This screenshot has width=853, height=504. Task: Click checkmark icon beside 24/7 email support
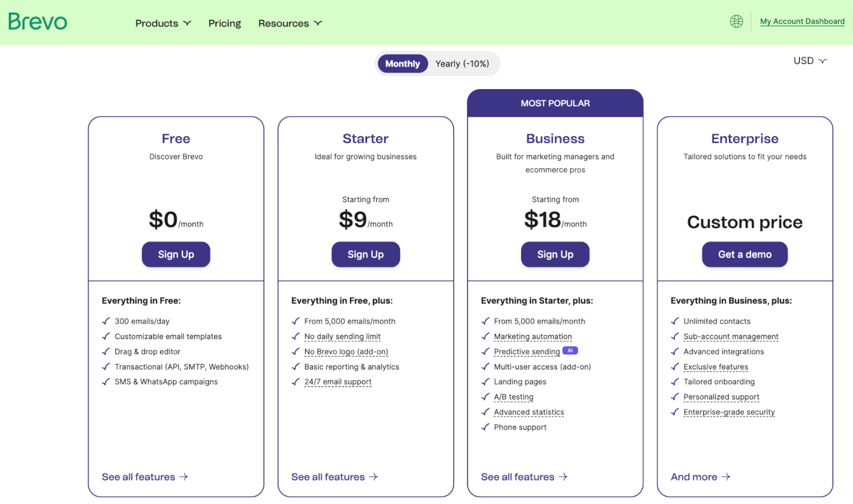296,382
